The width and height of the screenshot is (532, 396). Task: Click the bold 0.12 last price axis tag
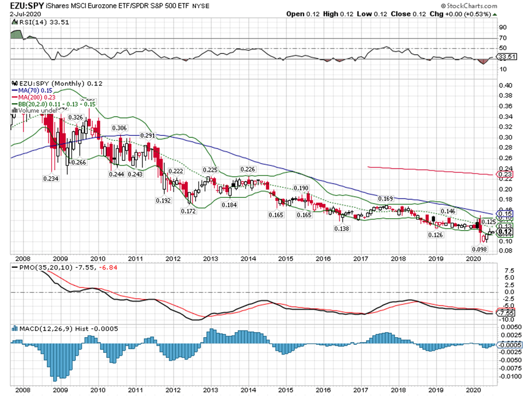[x=505, y=232]
